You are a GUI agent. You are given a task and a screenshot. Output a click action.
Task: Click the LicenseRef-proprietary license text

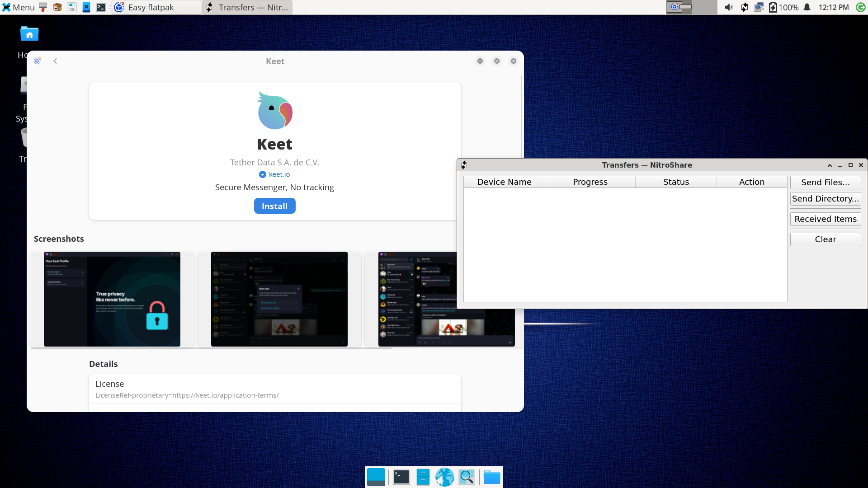tap(187, 395)
